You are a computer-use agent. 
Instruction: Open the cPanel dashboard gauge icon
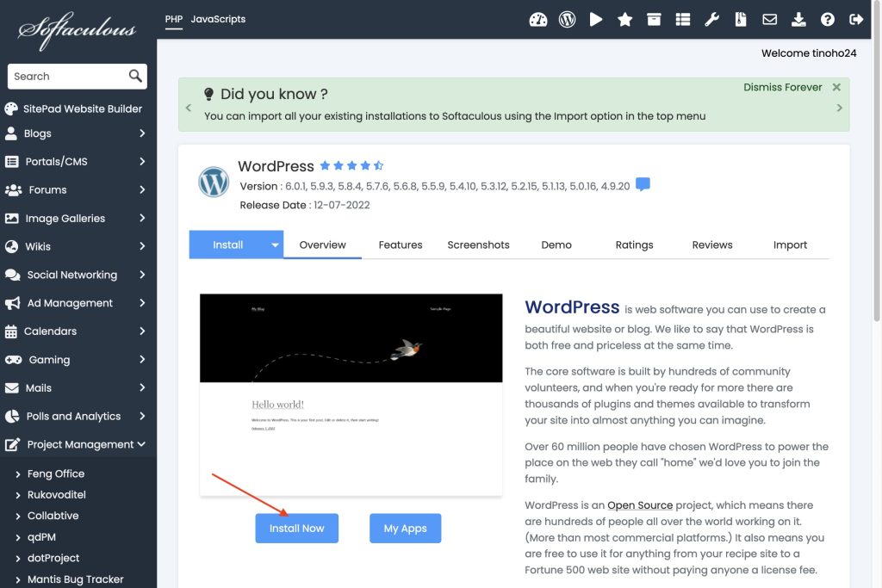[x=537, y=20]
